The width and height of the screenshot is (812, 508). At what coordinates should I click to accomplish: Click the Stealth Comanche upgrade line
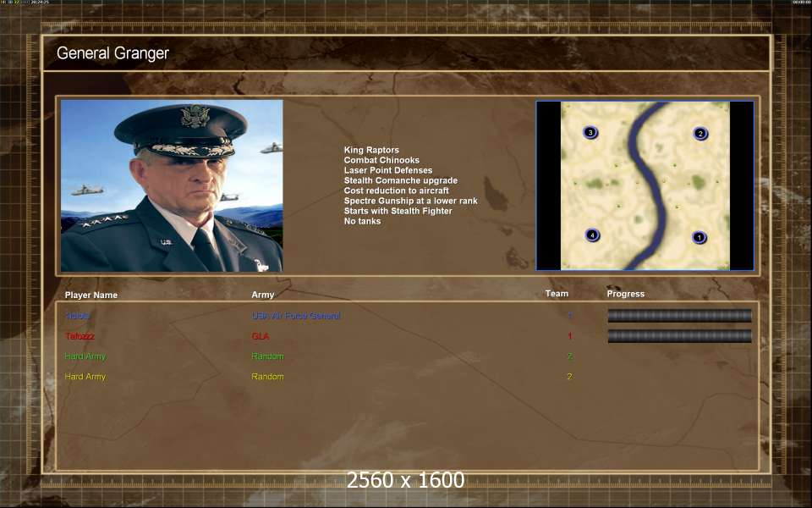[401, 180]
